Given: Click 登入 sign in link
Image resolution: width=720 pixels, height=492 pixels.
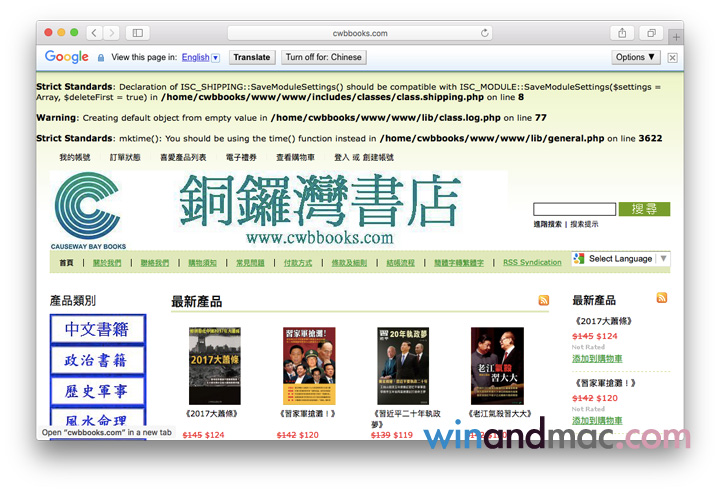Looking at the screenshot, I should click(x=342, y=158).
